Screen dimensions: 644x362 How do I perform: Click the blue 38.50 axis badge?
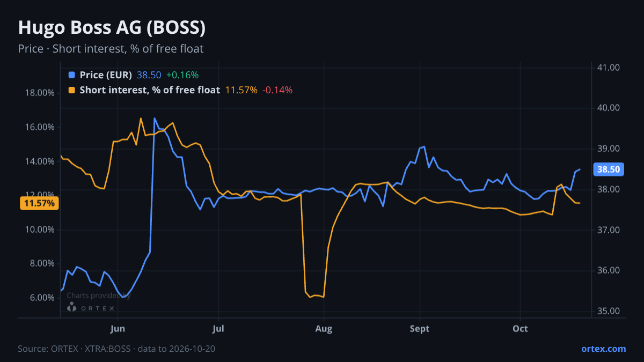point(609,169)
